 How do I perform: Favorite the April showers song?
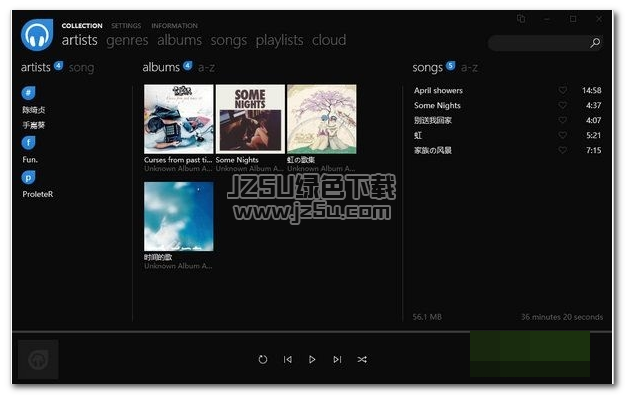(x=562, y=90)
